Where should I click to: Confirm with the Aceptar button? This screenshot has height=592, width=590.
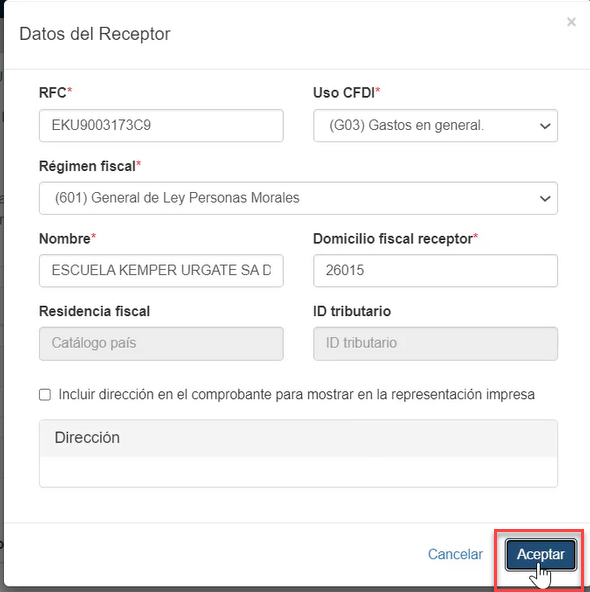coord(541,554)
